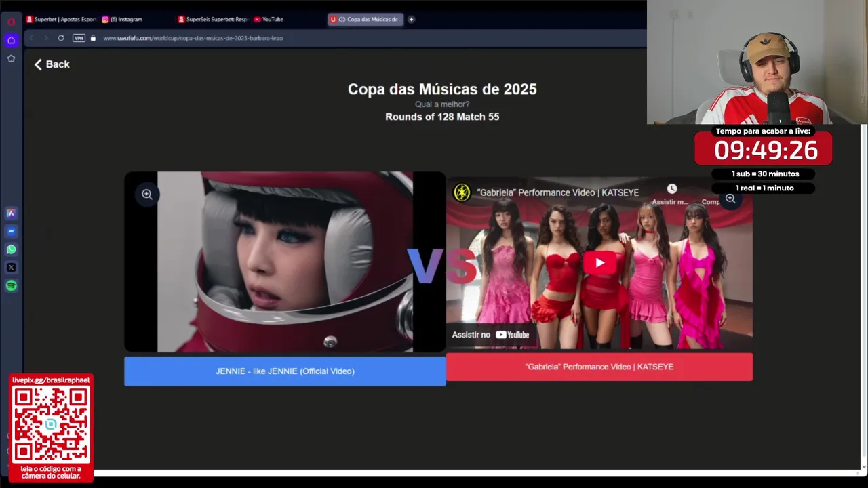The image size is (868, 488).
Task: Open X (Twitter) in the Opera sidebar
Action: 11,268
